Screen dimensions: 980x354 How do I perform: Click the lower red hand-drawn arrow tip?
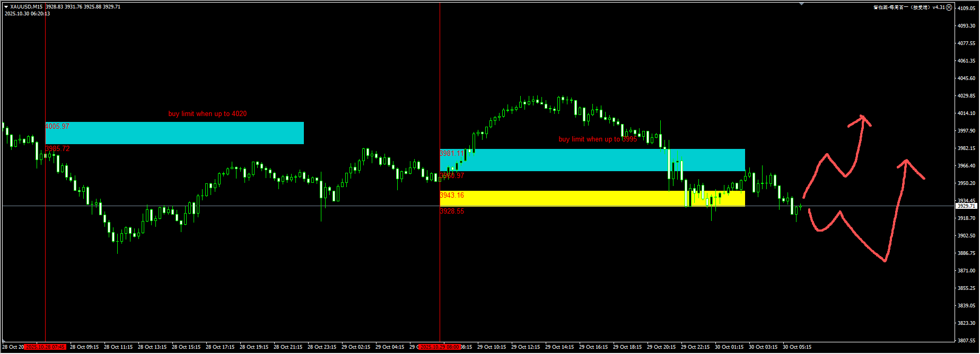[x=906, y=161]
